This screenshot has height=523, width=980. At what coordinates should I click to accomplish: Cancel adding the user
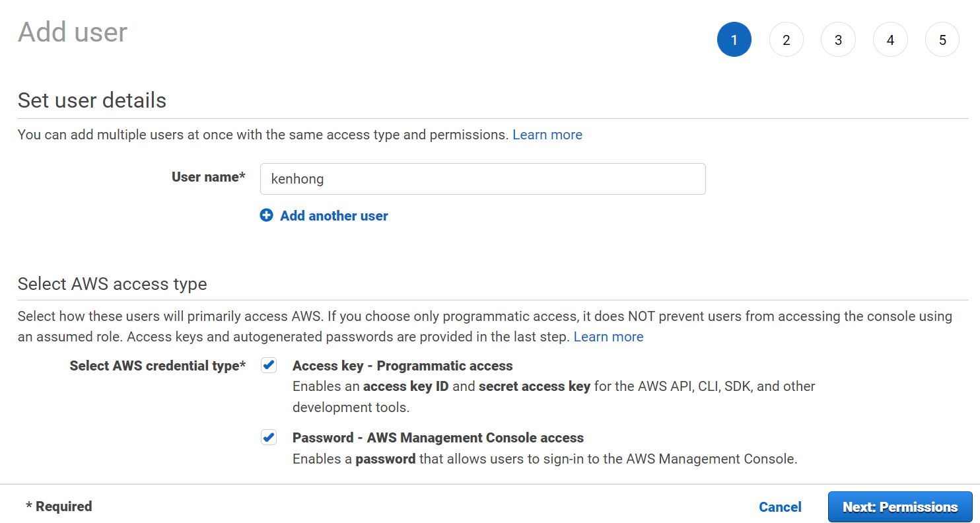point(780,507)
